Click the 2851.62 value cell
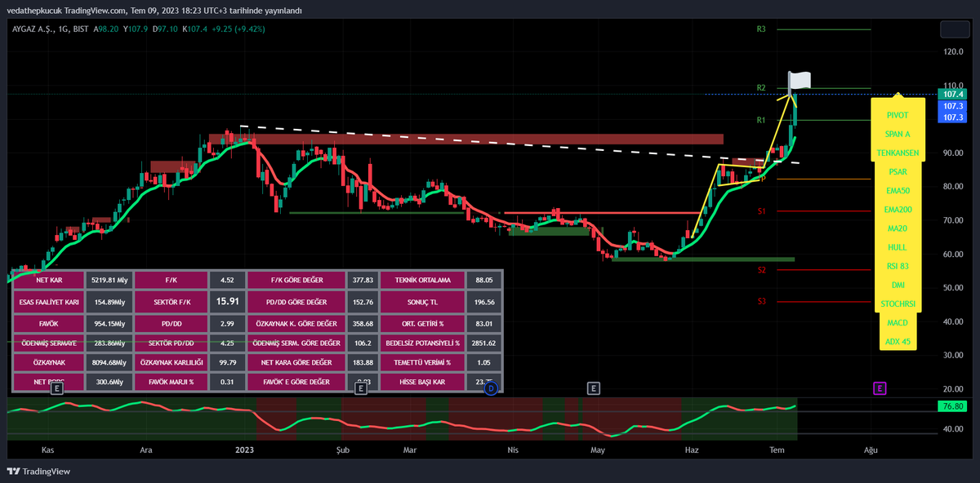980x483 pixels. [x=484, y=343]
